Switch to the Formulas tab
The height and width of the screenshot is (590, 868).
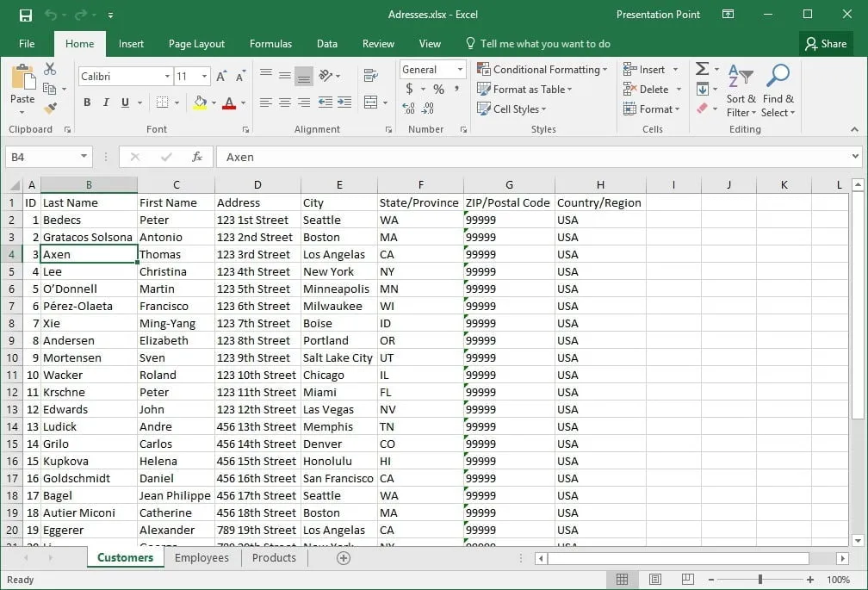click(270, 44)
